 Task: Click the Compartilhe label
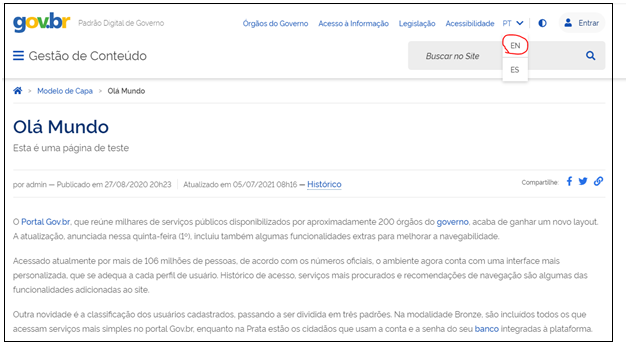(540, 182)
